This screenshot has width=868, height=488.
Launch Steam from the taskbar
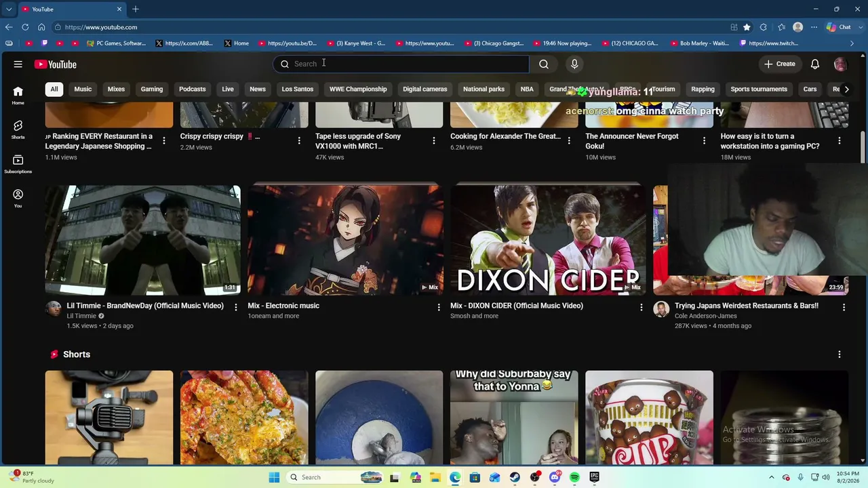tap(515, 477)
